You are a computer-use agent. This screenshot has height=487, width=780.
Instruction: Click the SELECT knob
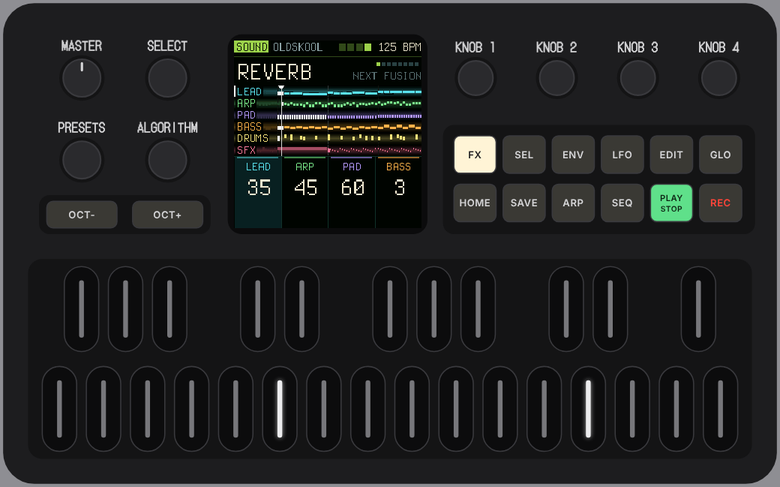coord(167,78)
